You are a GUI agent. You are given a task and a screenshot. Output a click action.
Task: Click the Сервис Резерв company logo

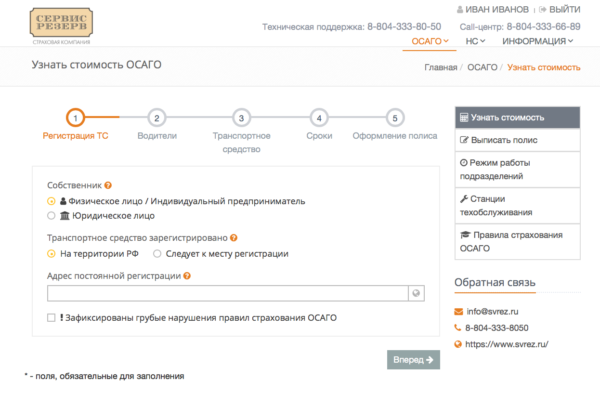(61, 26)
